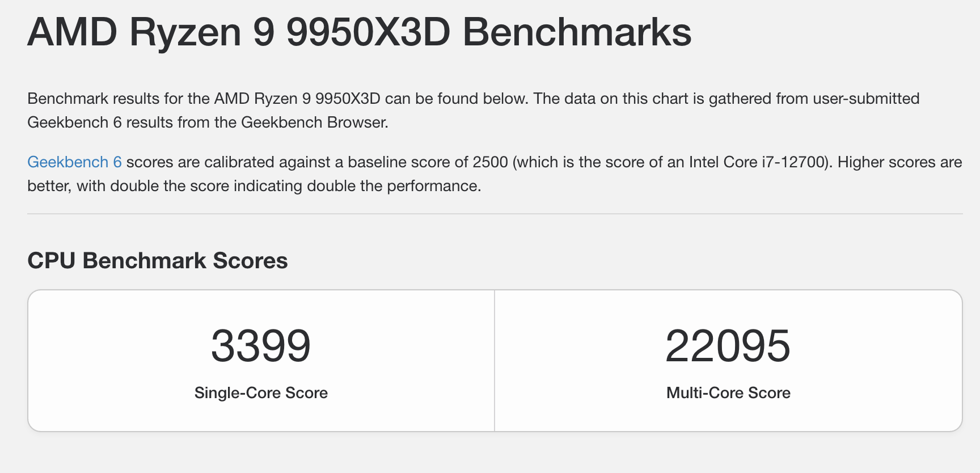Screen dimensions: 980x473
Task: Open the Geekbench 6 link
Action: pos(74,162)
